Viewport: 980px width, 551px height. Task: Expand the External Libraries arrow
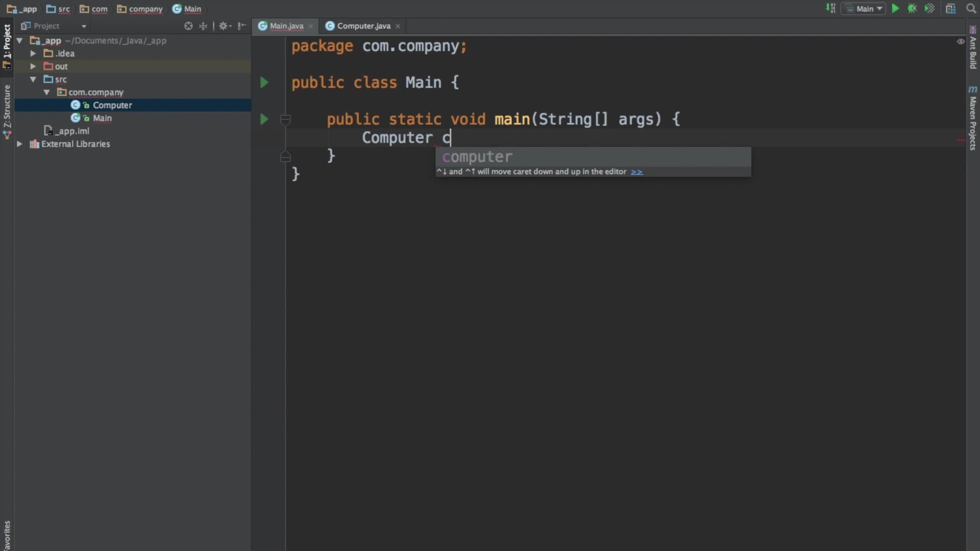click(19, 144)
